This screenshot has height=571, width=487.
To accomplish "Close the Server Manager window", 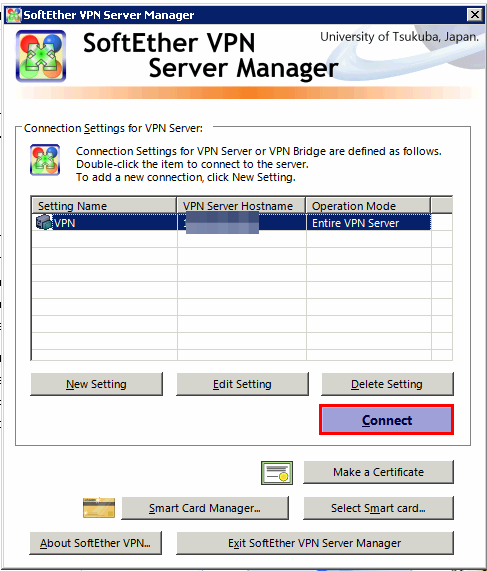I will point(475,15).
